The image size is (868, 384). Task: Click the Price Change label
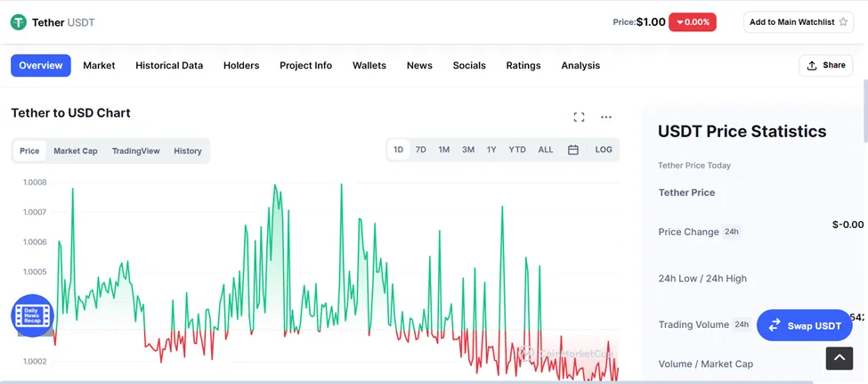(689, 232)
